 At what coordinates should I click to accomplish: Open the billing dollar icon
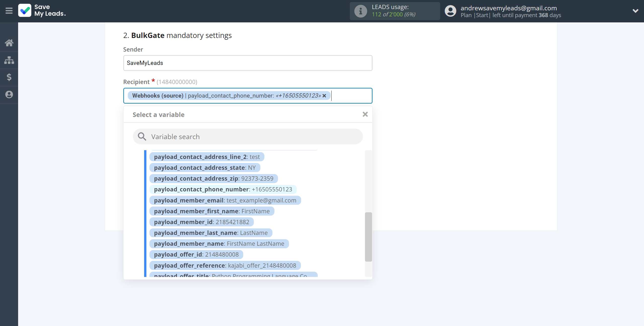pos(9,77)
